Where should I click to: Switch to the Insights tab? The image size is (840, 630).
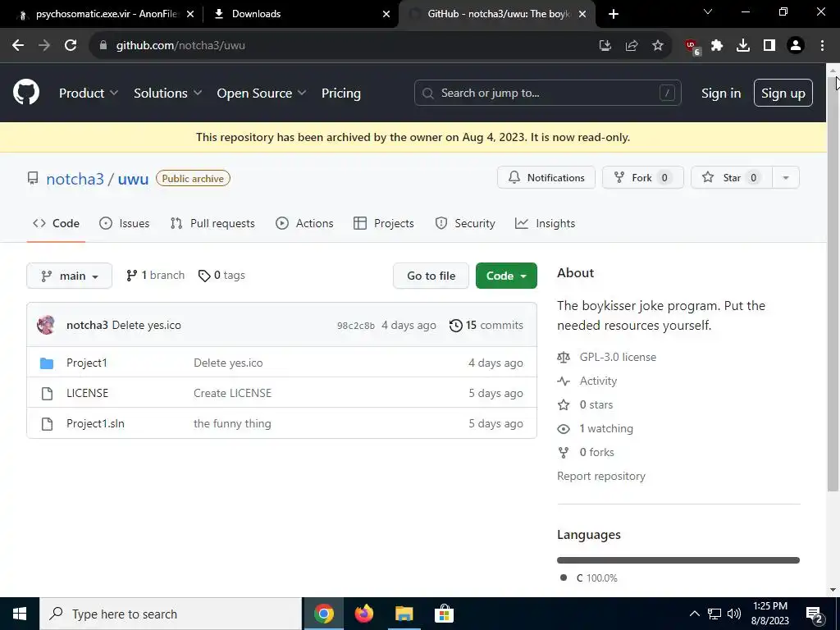pyautogui.click(x=545, y=223)
